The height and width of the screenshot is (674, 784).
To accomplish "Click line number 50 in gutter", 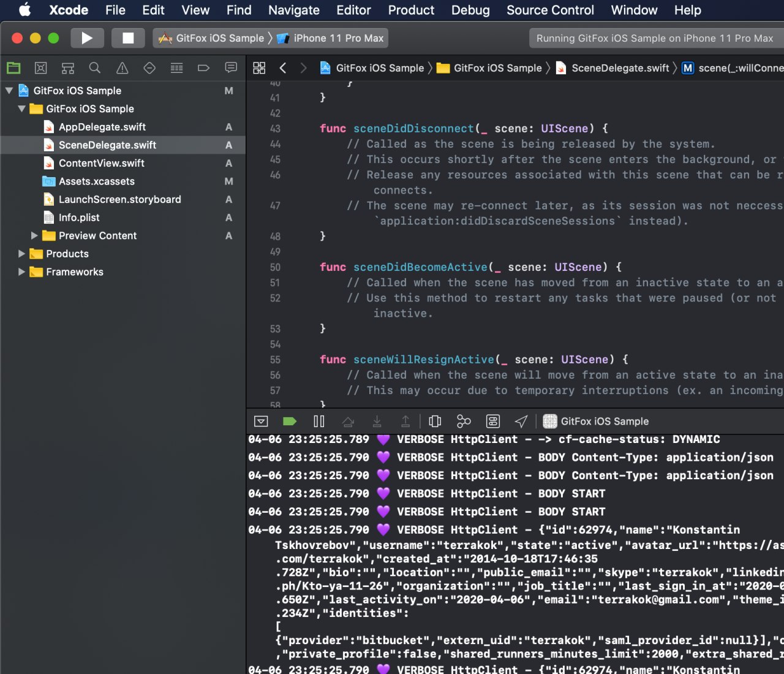I will coord(275,268).
